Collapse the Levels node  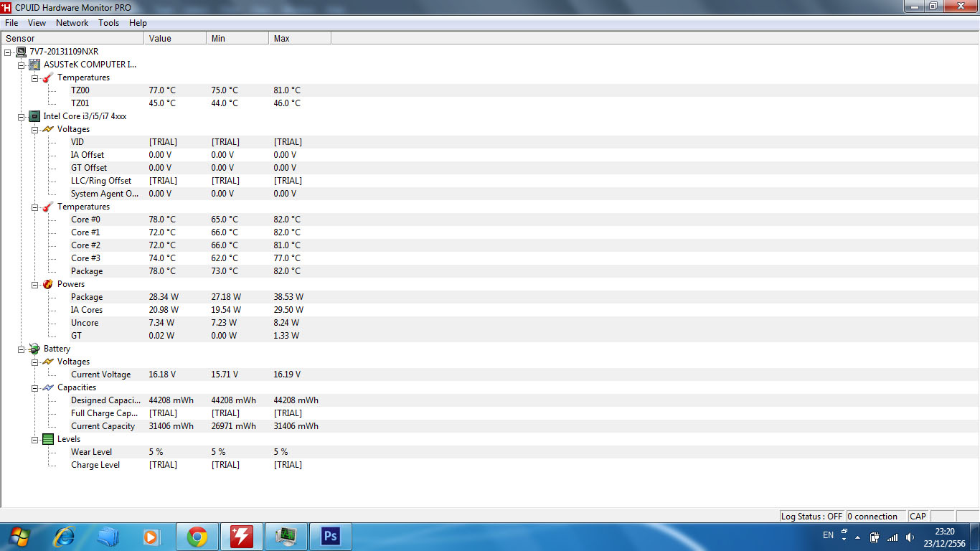[35, 439]
